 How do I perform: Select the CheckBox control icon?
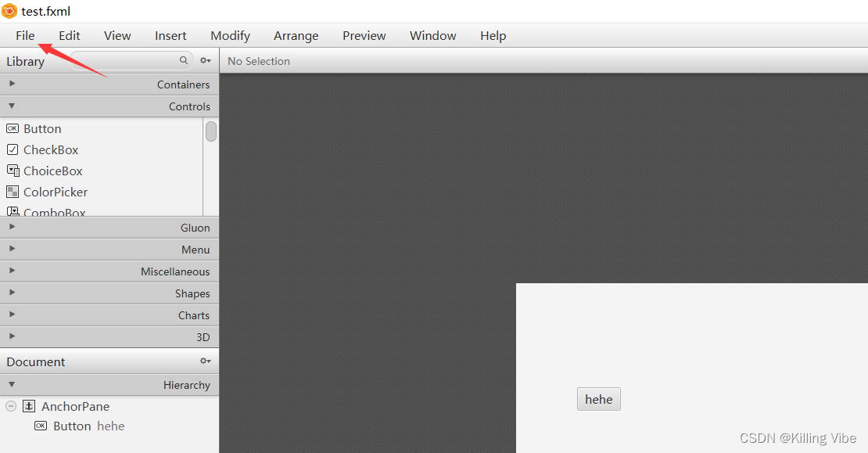13,149
